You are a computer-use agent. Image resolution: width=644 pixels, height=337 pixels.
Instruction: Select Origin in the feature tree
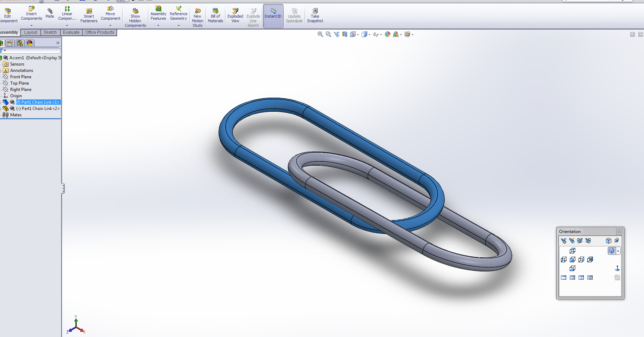coord(16,96)
